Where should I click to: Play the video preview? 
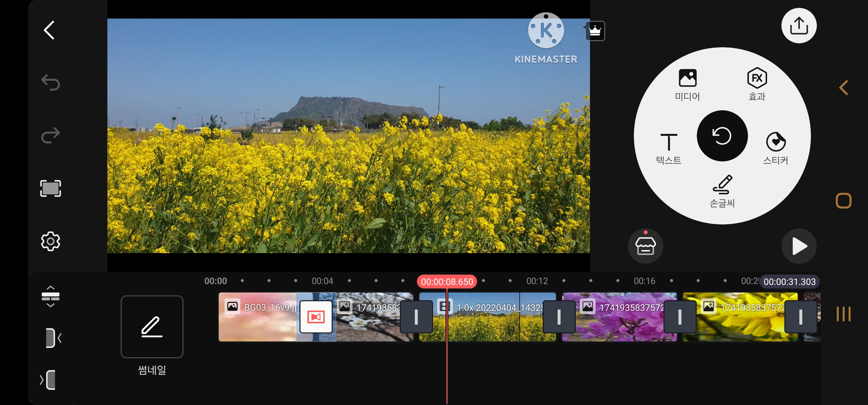(x=799, y=246)
